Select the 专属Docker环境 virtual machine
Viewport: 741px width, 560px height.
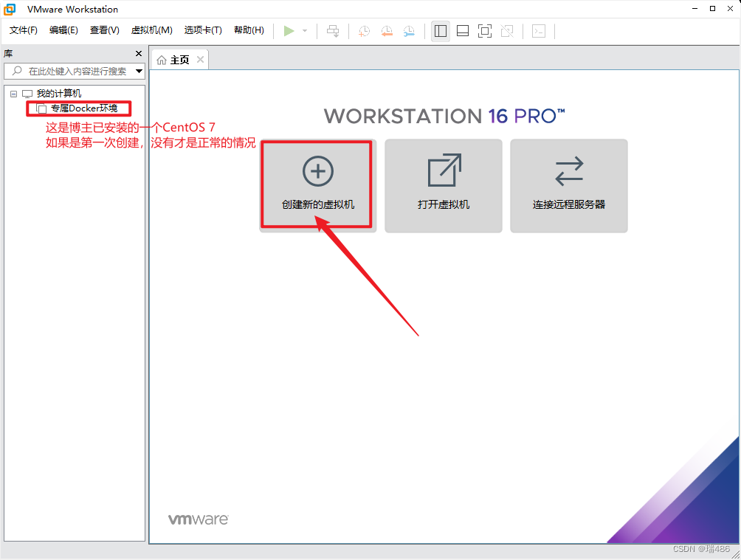[83, 108]
